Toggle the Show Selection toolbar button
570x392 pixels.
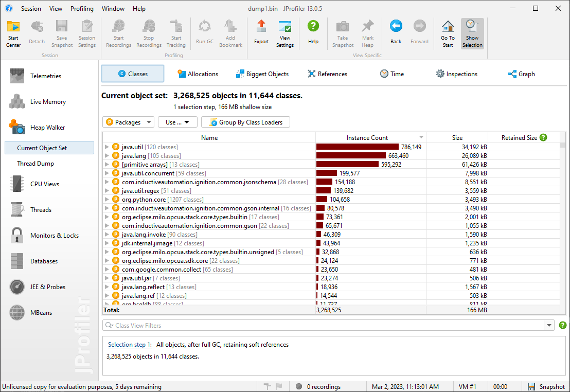pos(472,33)
